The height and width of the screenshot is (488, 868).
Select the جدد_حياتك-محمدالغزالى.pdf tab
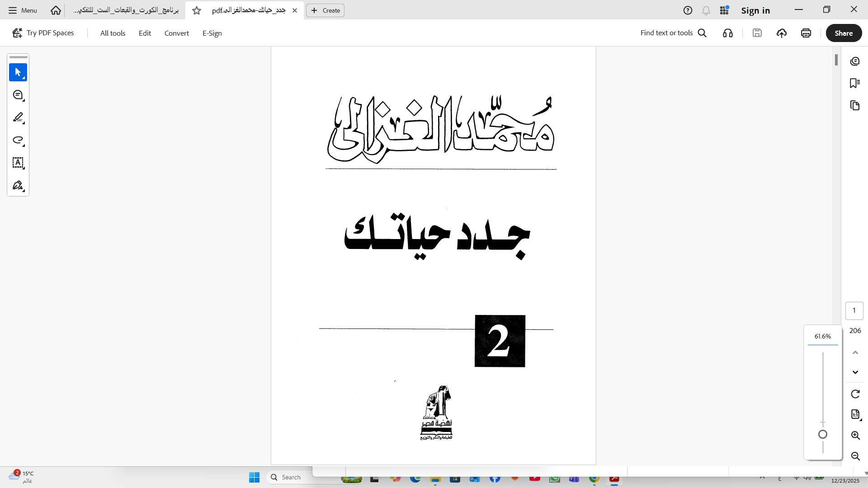tap(249, 10)
